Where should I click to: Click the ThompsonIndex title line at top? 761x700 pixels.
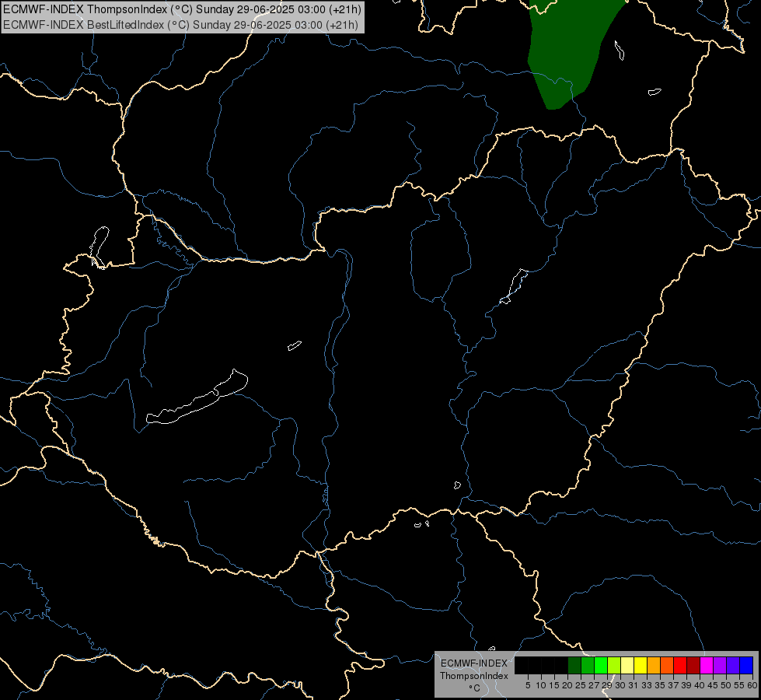[182, 9]
